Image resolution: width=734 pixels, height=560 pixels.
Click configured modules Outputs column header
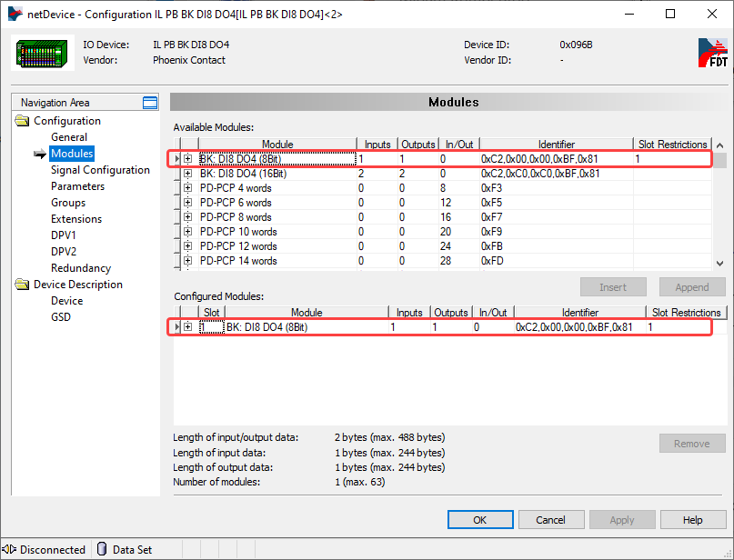click(x=451, y=312)
